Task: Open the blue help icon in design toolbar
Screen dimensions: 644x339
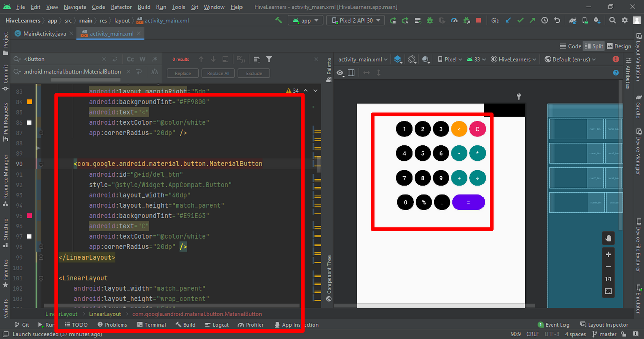Action: [616, 73]
